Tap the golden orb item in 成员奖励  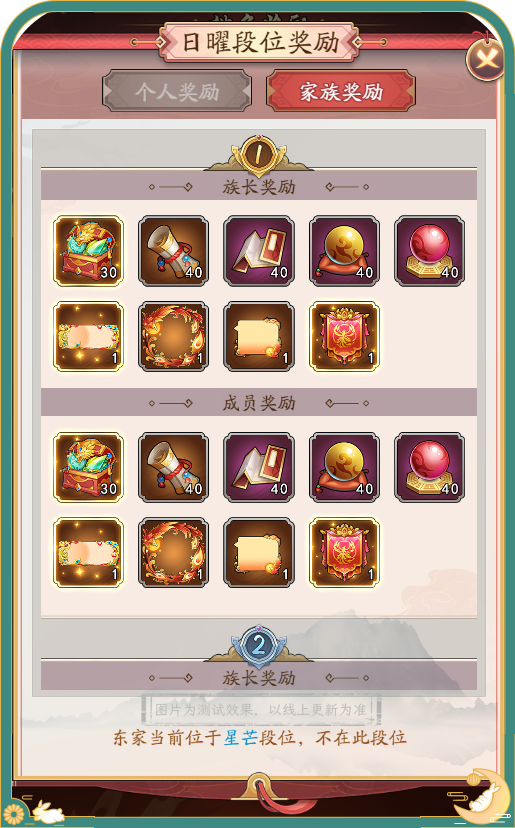point(344,467)
